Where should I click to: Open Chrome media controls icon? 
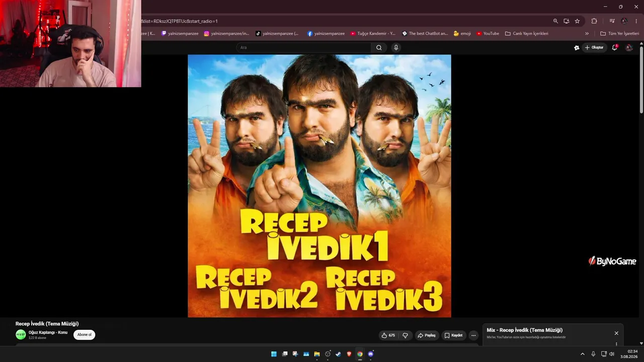[x=612, y=21]
